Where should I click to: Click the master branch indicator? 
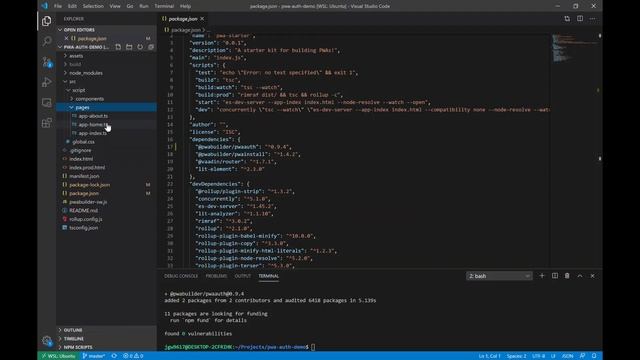tap(93, 356)
